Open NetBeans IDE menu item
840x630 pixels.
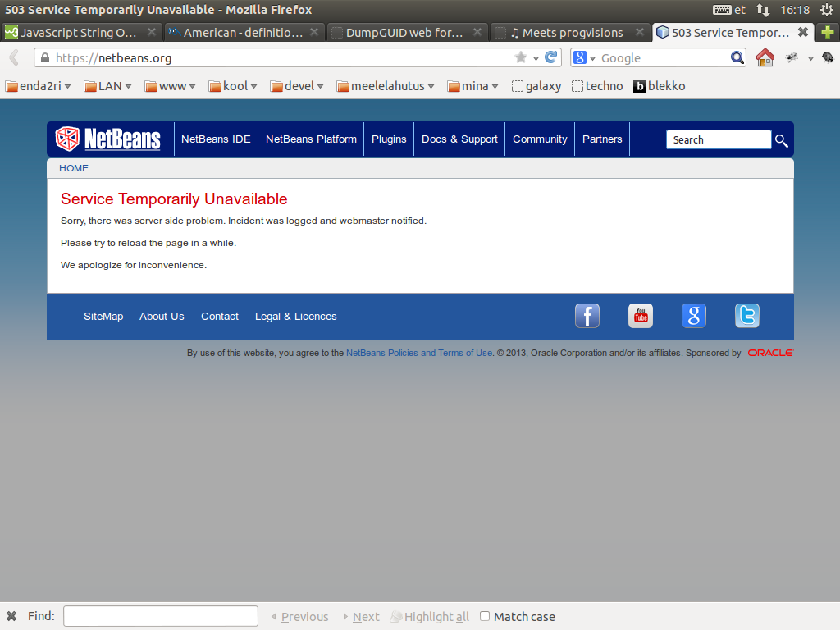(216, 139)
